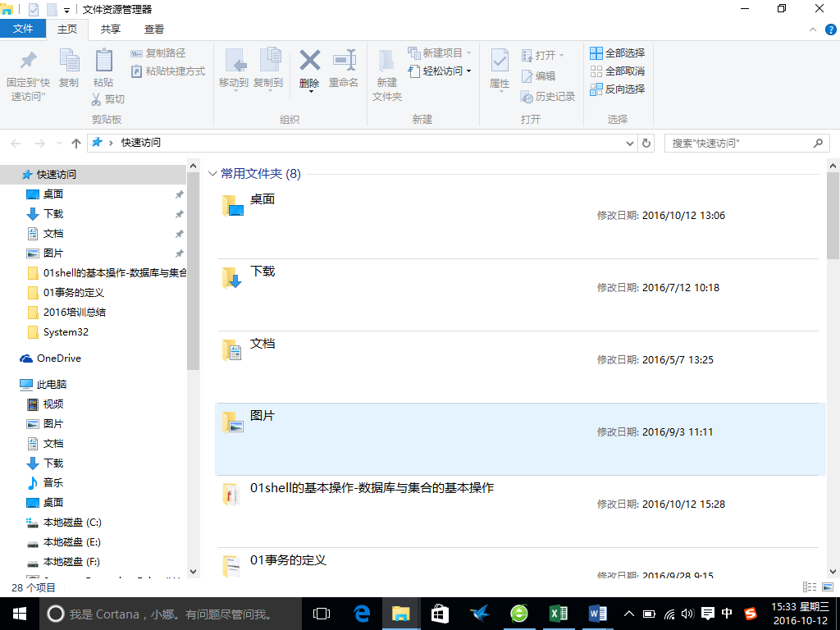Click Edit (编辑) in ribbon
840x630 pixels.
click(x=538, y=76)
